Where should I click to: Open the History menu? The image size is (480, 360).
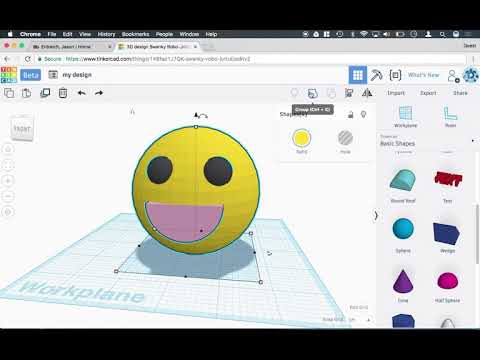(106, 34)
